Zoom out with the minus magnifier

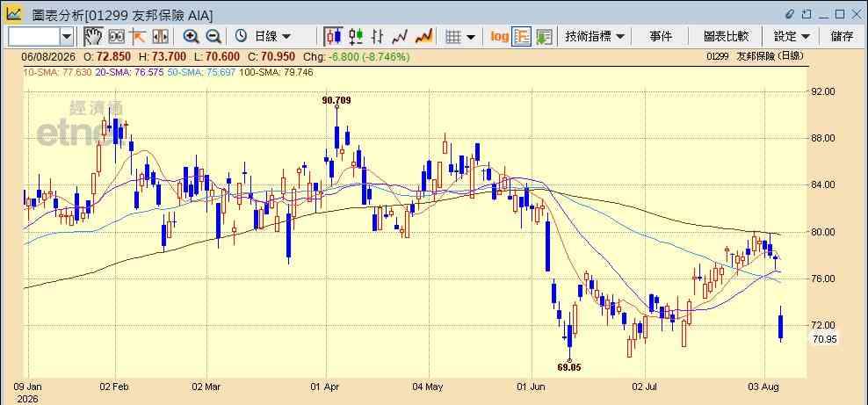pyautogui.click(x=213, y=37)
